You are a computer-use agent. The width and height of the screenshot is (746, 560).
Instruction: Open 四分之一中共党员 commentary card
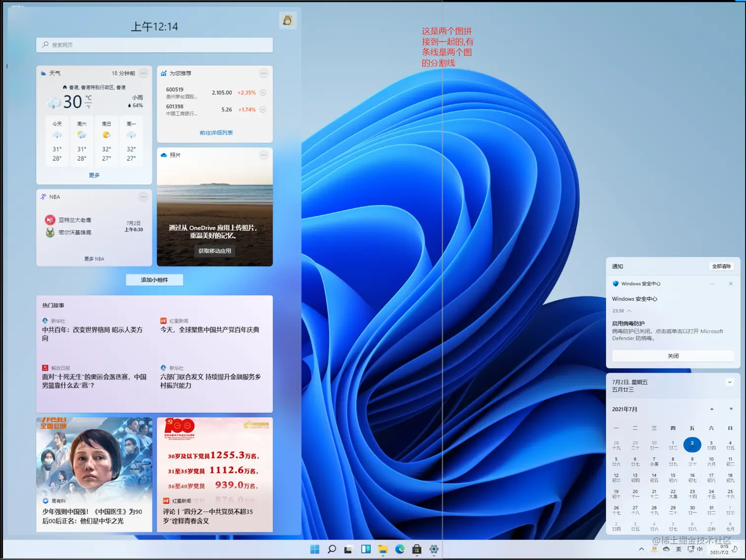215,474
